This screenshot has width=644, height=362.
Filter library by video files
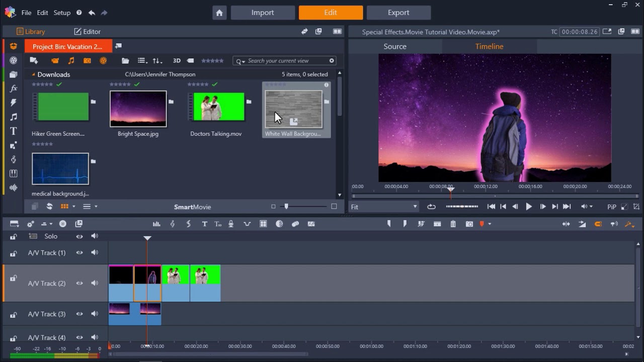pos(55,61)
